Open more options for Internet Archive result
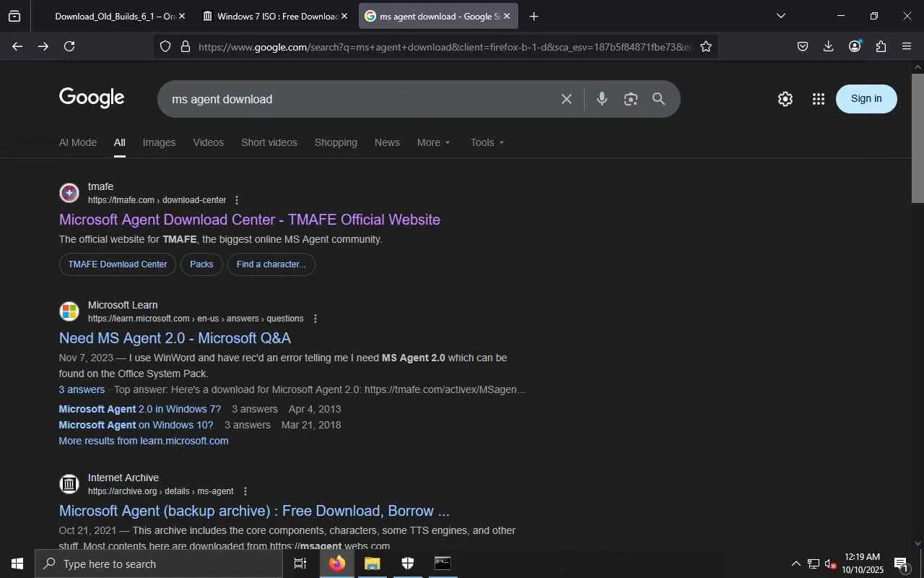The image size is (924, 578). (245, 491)
